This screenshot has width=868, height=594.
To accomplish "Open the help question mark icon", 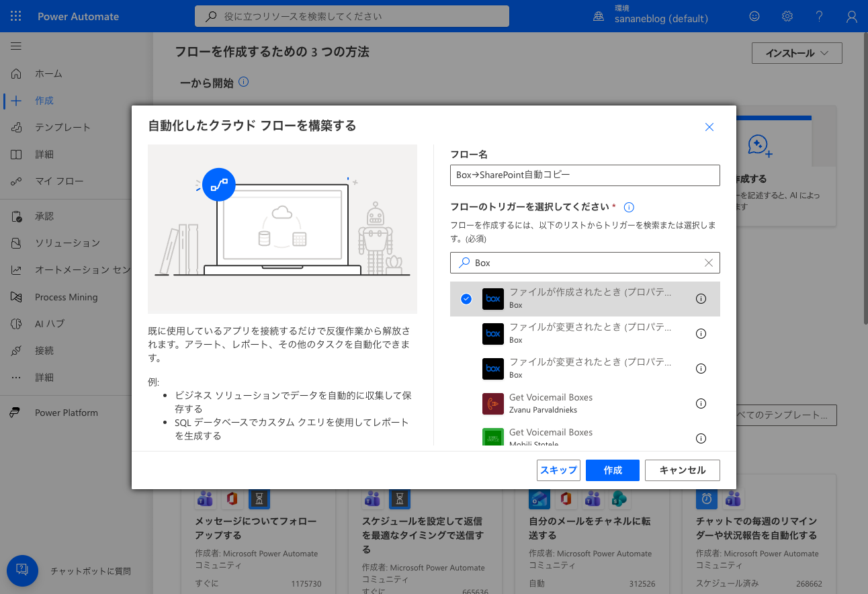I will 820,17.
